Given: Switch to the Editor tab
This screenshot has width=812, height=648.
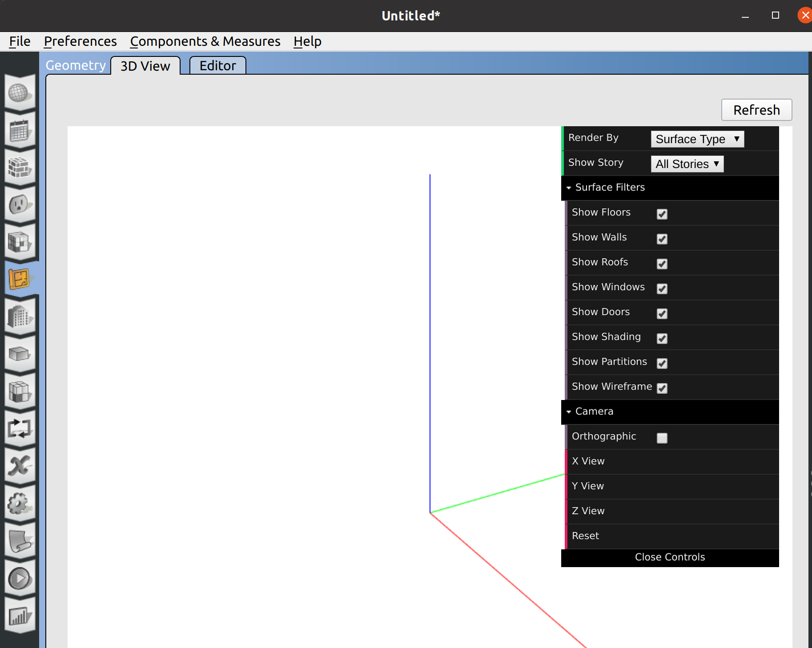Looking at the screenshot, I should (217, 65).
